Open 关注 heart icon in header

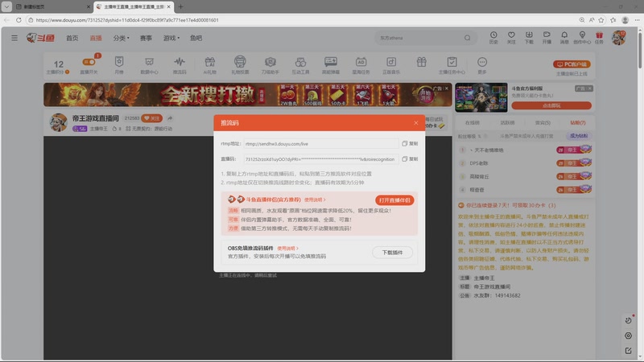click(511, 38)
